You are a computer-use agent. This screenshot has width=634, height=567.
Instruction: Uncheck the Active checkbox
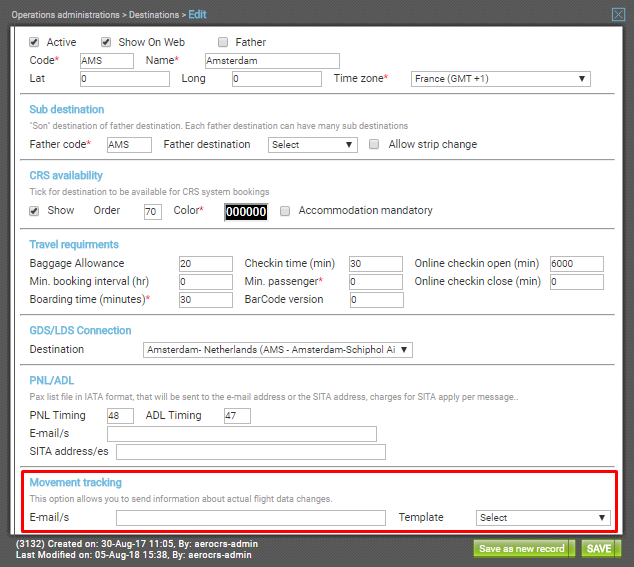[34, 42]
